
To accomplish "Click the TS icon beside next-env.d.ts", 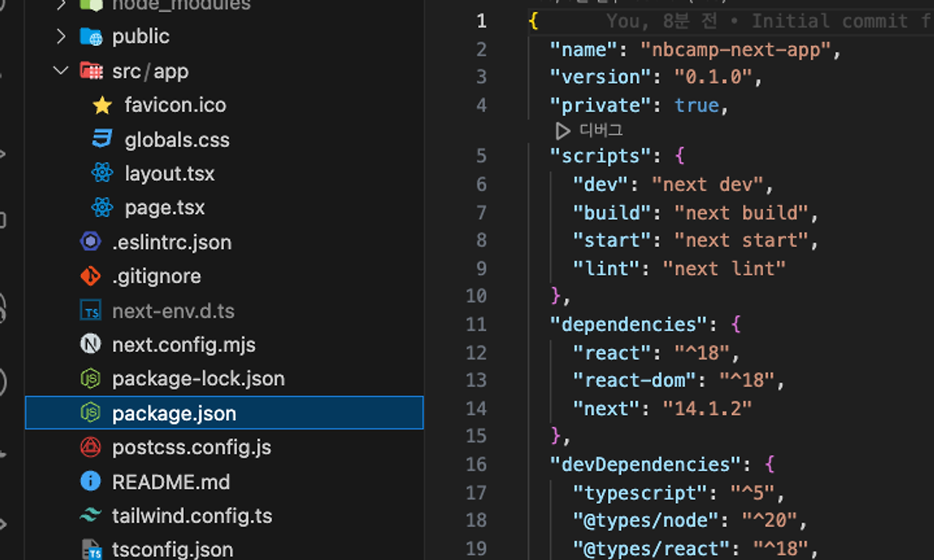I will pyautogui.click(x=90, y=311).
